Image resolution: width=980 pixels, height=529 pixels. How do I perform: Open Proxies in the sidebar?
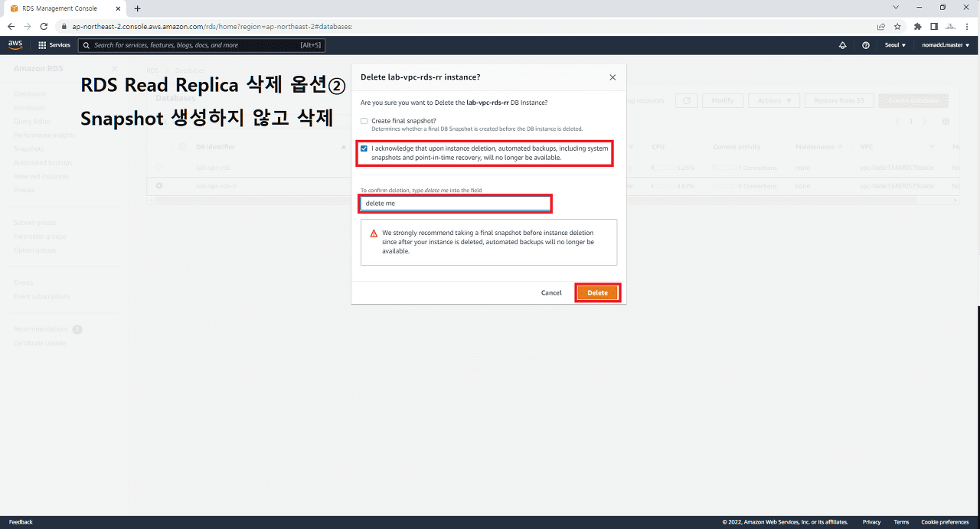point(24,190)
